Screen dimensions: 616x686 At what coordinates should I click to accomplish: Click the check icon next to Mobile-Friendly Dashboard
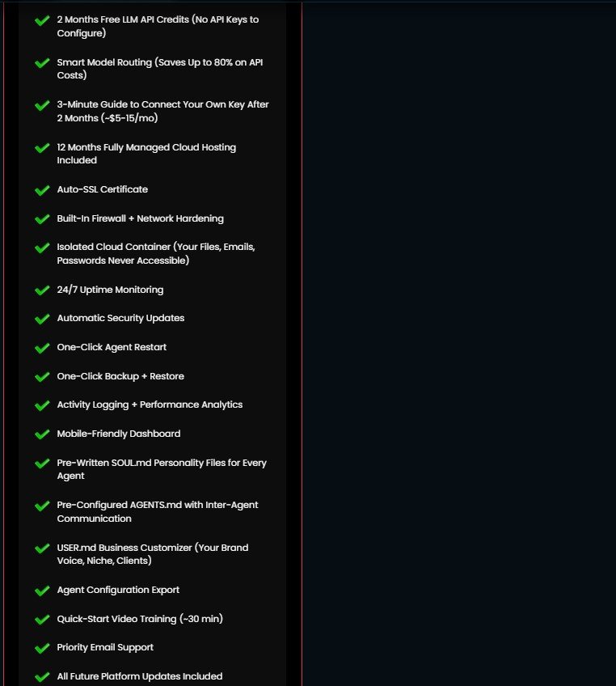point(42,434)
